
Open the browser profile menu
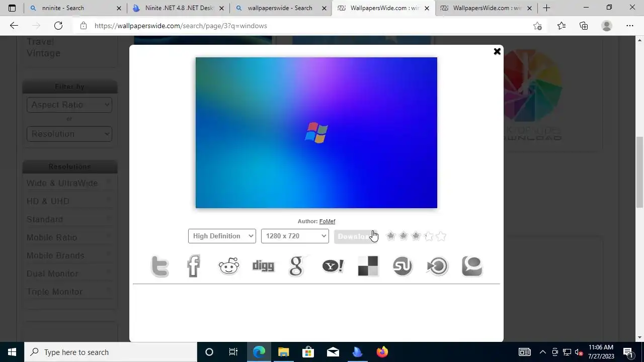(607, 26)
